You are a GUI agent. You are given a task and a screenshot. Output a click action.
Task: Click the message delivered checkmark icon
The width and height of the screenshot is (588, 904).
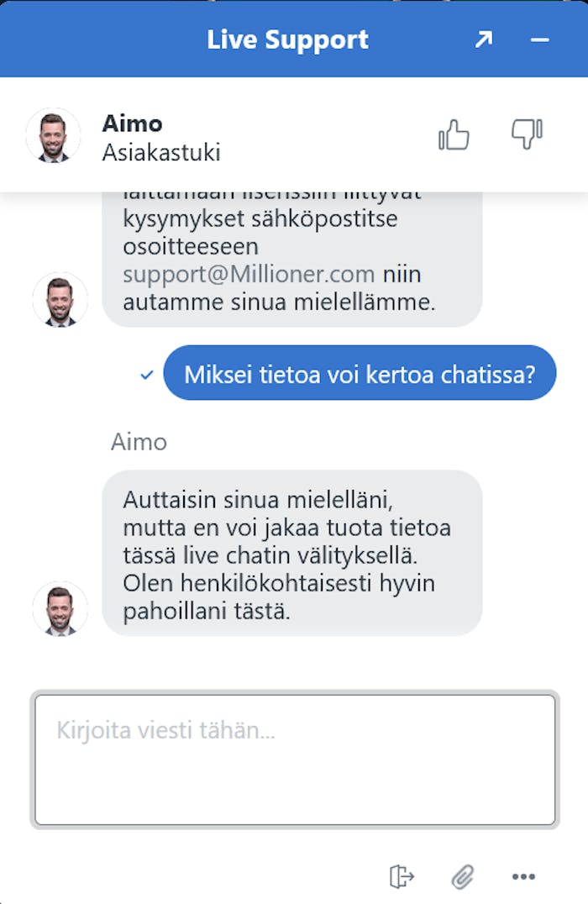147,375
